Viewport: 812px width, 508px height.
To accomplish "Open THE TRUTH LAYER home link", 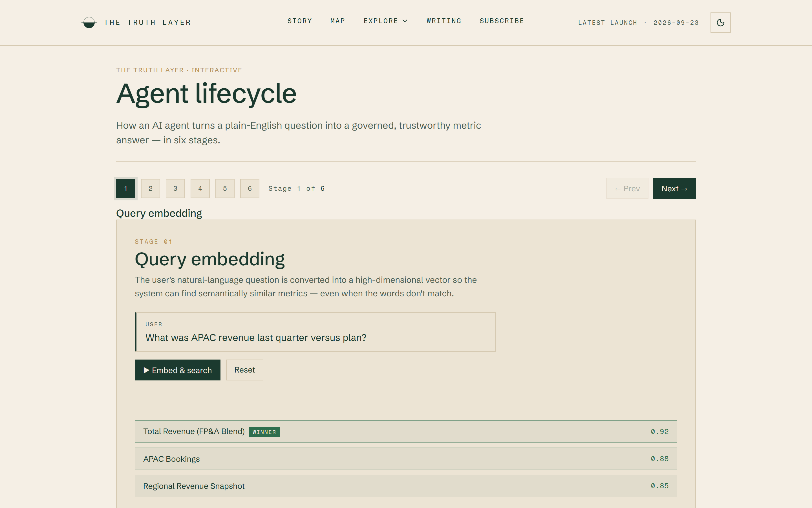I will [147, 23].
